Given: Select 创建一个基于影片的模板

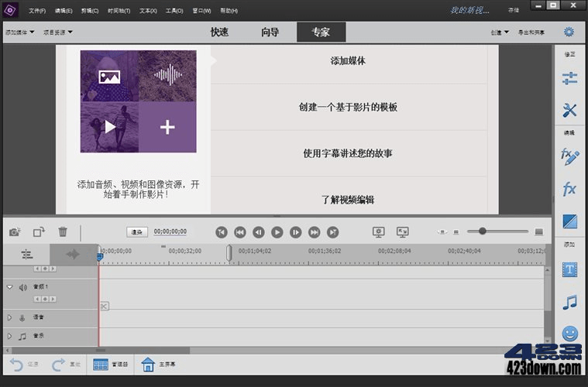Looking at the screenshot, I should pyautogui.click(x=349, y=107).
